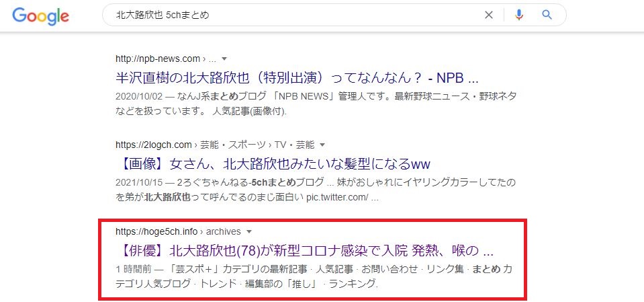Image resolution: width=644 pixels, height=302 pixels.
Task: Select the https://2logch.com breadcrumb URL
Action: click(x=154, y=145)
